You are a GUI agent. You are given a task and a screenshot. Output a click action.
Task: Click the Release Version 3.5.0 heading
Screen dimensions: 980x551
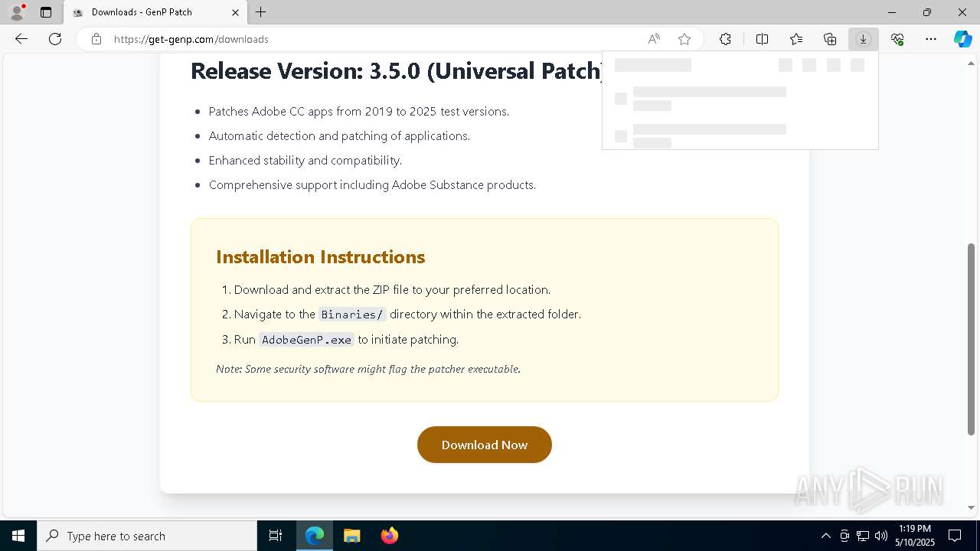click(397, 70)
